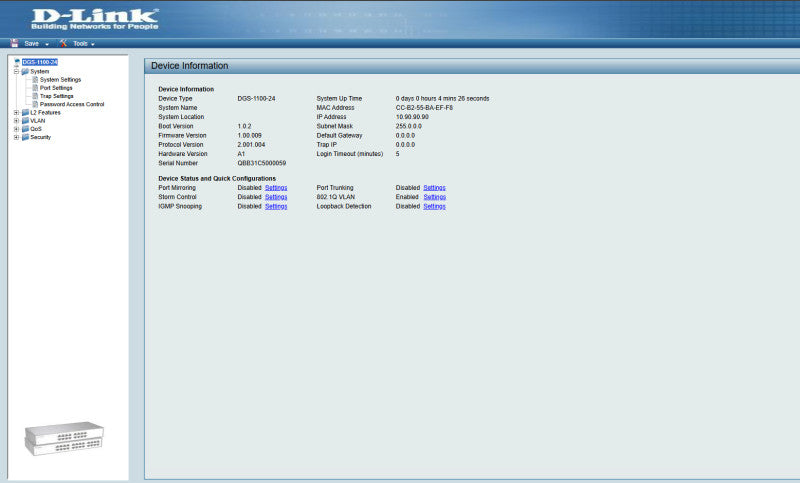Viewport: 800px width, 483px height.
Task: Click the System Settings page icon
Action: [35, 80]
